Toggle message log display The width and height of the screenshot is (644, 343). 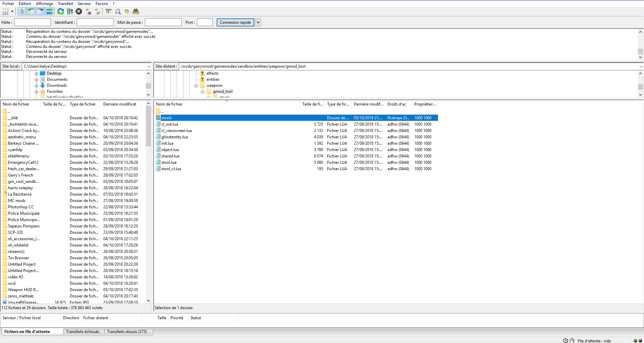pos(22,11)
